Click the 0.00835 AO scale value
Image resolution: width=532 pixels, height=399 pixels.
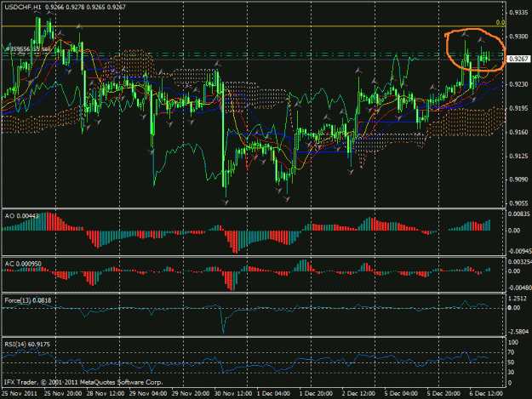tap(519, 214)
